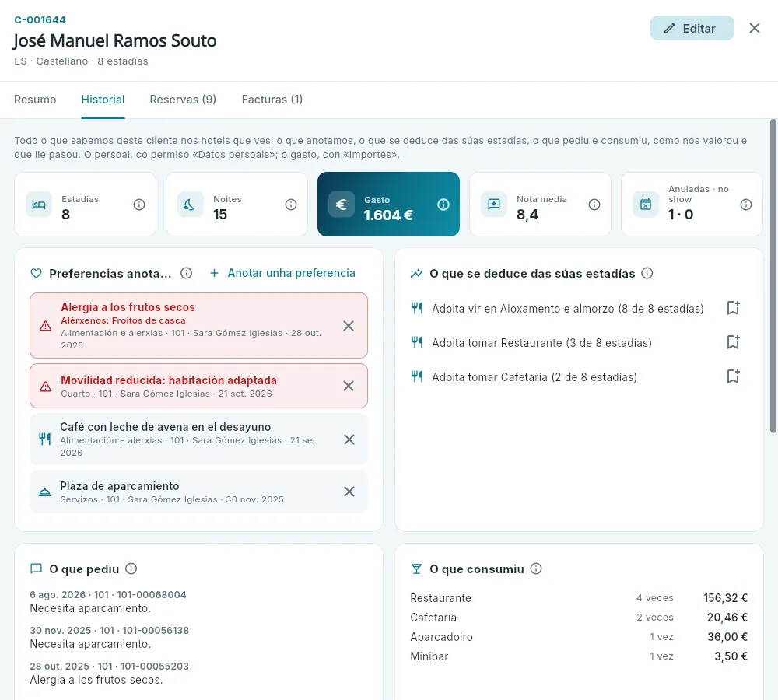
Task: Click the Restaurante amount 156,32 €
Action: point(725,598)
